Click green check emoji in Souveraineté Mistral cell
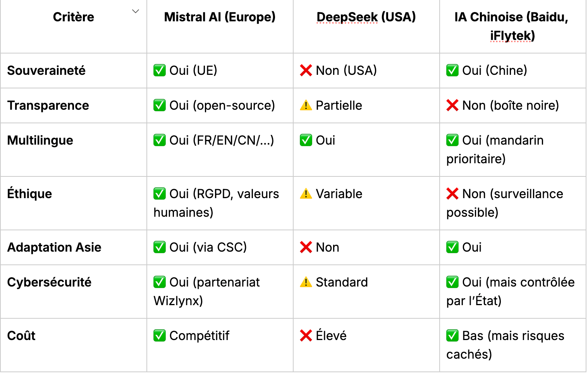The width and height of the screenshot is (588, 373). (160, 71)
